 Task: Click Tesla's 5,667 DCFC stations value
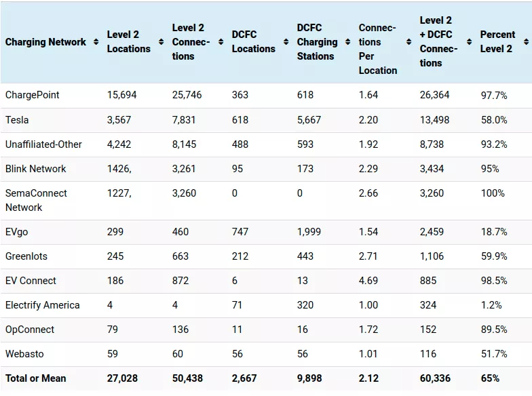coord(309,119)
